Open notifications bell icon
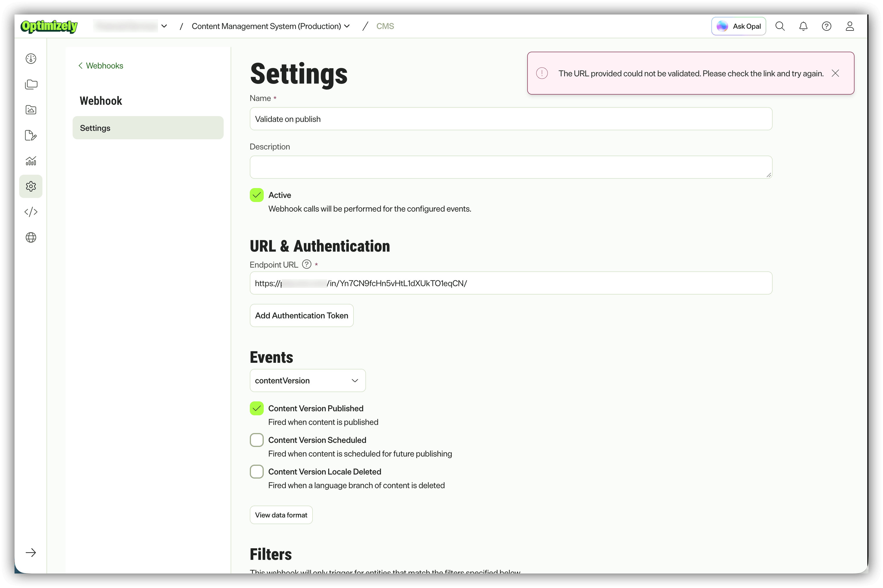Image resolution: width=883 pixels, height=588 pixels. click(x=803, y=26)
